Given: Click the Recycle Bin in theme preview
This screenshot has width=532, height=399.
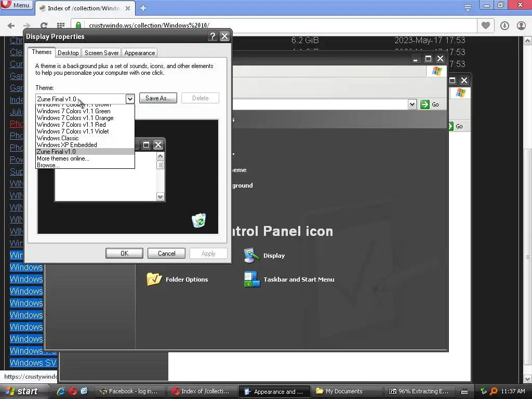Looking at the screenshot, I should 199,220.
